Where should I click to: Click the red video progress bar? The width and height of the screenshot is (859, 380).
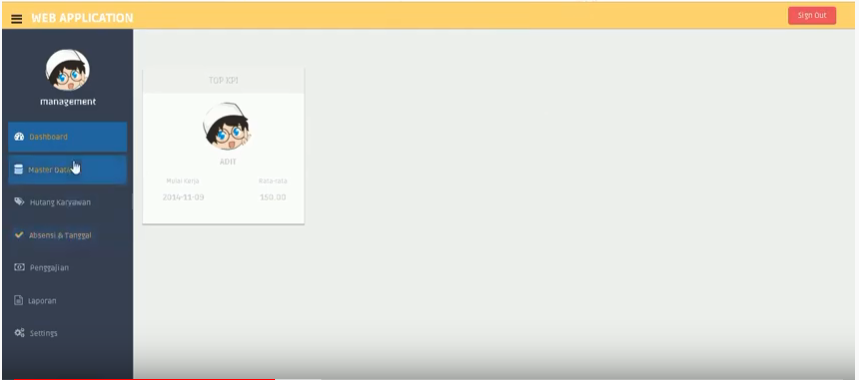145,378
